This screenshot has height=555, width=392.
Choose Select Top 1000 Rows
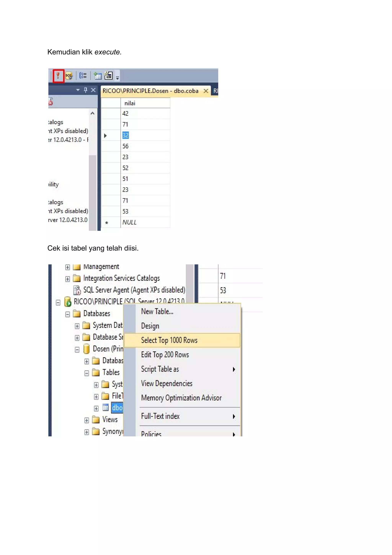169,340
